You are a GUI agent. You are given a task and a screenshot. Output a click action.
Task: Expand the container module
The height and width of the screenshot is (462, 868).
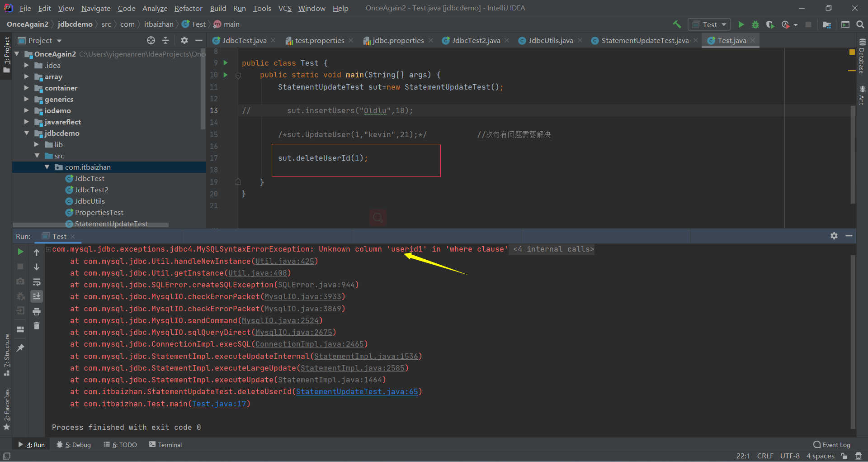pos(27,88)
